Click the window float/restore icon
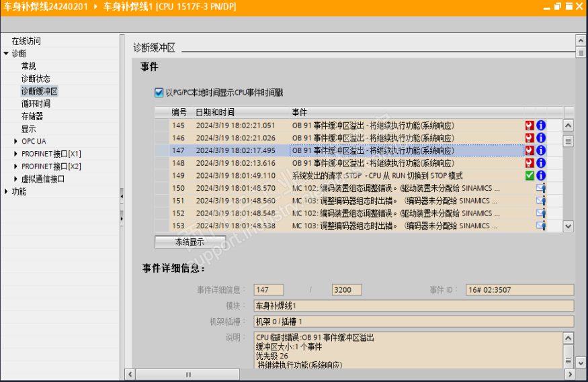The width and height of the screenshot is (588, 382). tap(558, 6)
